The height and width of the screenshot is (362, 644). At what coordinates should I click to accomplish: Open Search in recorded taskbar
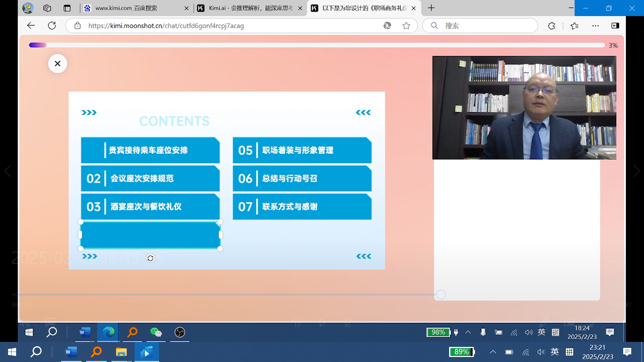(x=51, y=332)
